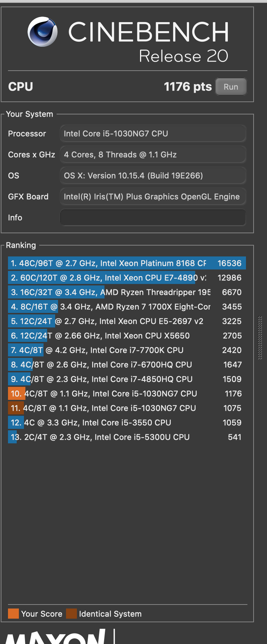Pick the Xeon X5650 ranking entry
Image resolution: width=267 pixels, height=644 pixels.
(x=127, y=336)
